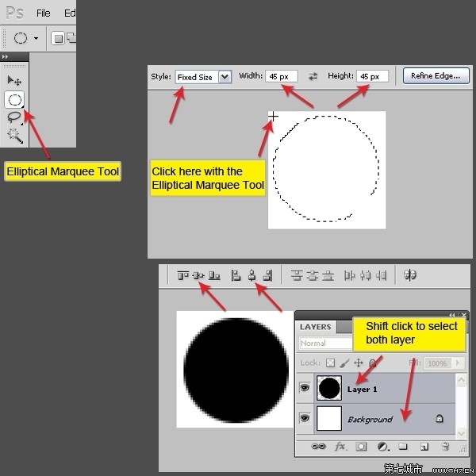
Task: Create new layer from Layers panel
Action: click(424, 447)
